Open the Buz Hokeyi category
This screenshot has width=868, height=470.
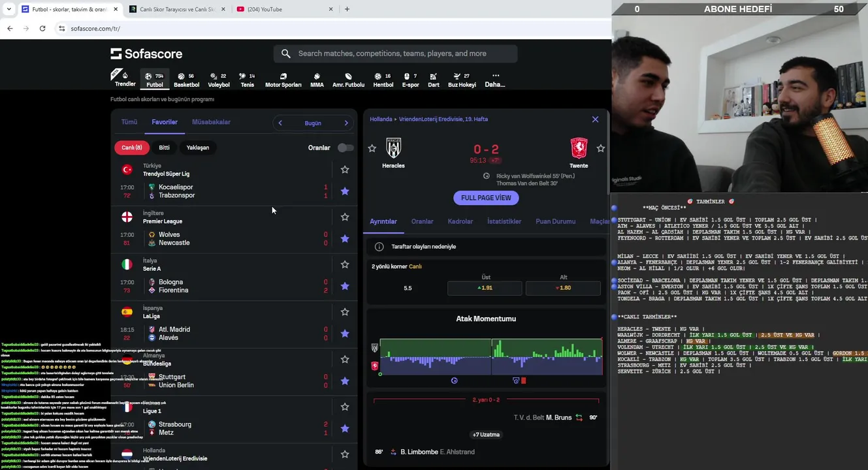tap(462, 80)
